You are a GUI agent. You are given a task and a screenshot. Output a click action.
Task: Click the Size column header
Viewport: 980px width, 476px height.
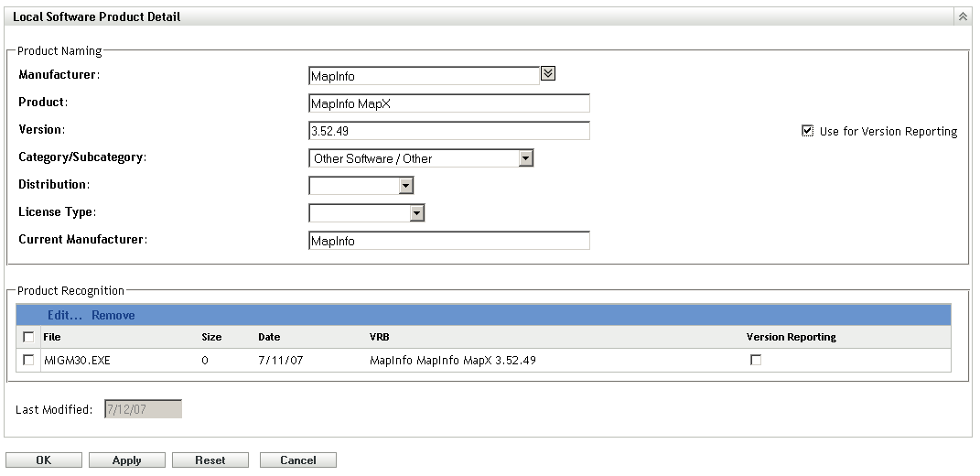point(211,337)
